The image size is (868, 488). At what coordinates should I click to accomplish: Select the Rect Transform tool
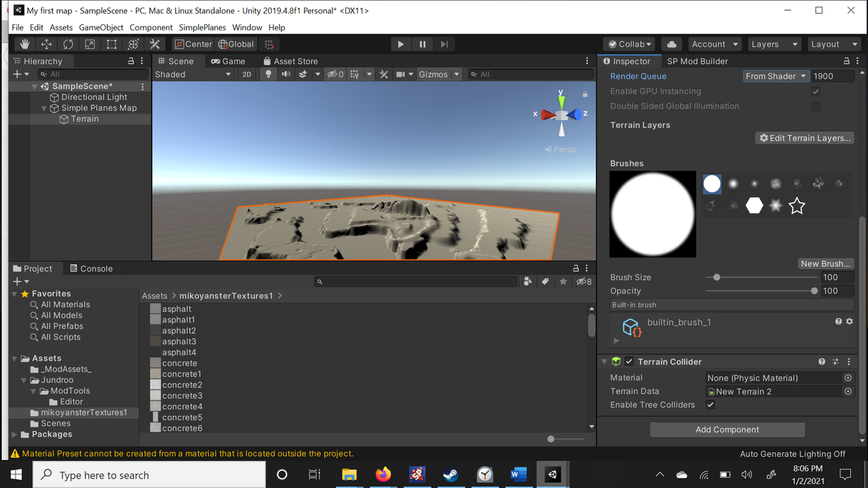coord(112,44)
